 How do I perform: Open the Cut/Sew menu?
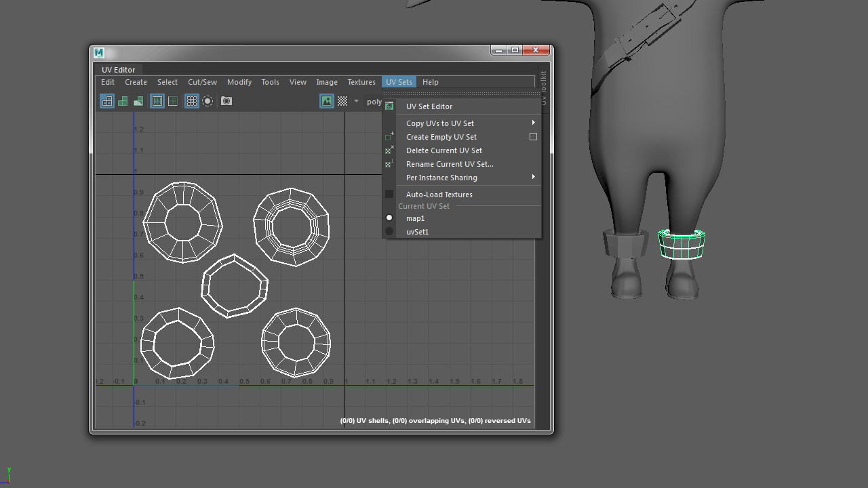pyautogui.click(x=202, y=82)
